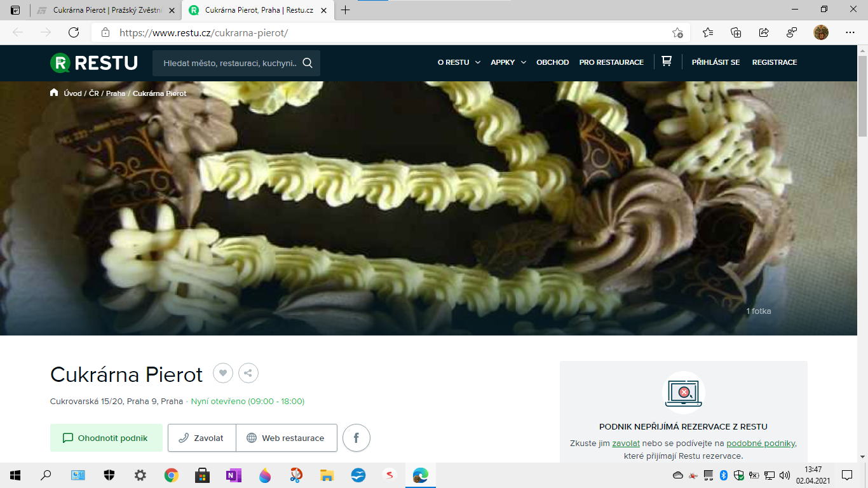Image resolution: width=868 pixels, height=488 pixels.
Task: Add Cukrárna Pierot to favorites with heart icon
Action: [x=223, y=374]
